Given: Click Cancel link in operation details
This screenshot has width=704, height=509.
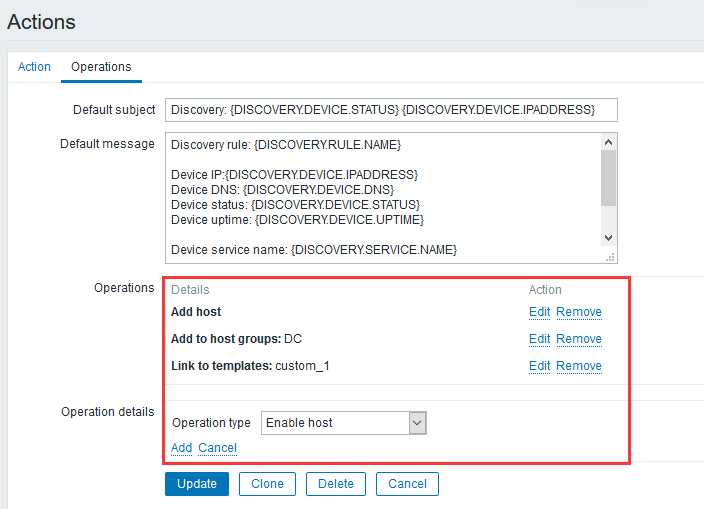Looking at the screenshot, I should [217, 448].
